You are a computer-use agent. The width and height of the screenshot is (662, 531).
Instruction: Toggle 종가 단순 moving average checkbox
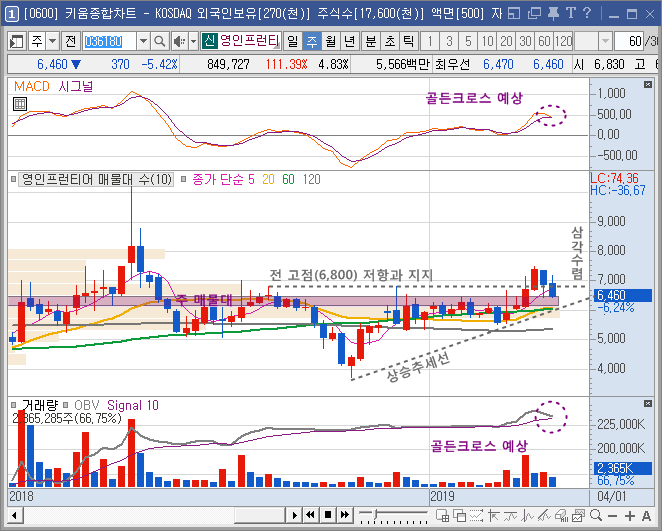click(x=183, y=179)
